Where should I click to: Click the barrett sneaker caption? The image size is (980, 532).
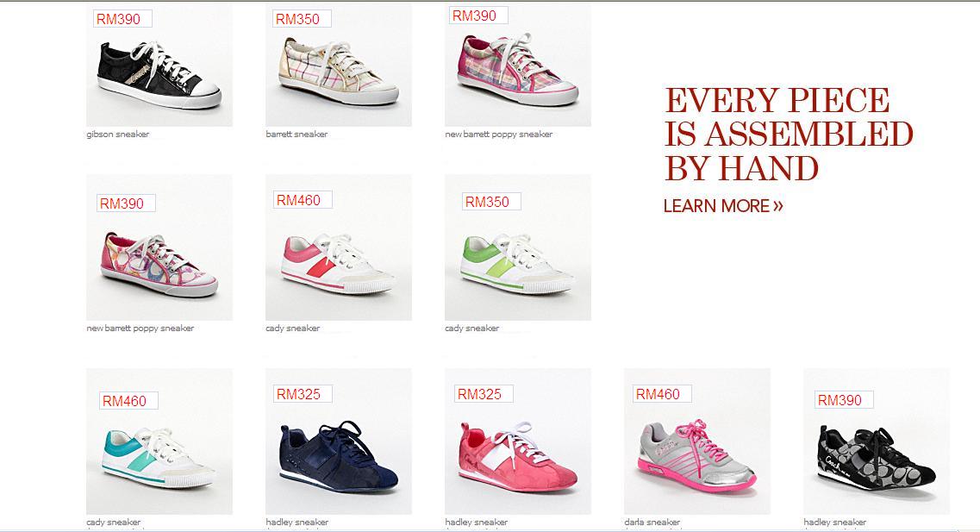pos(296,135)
